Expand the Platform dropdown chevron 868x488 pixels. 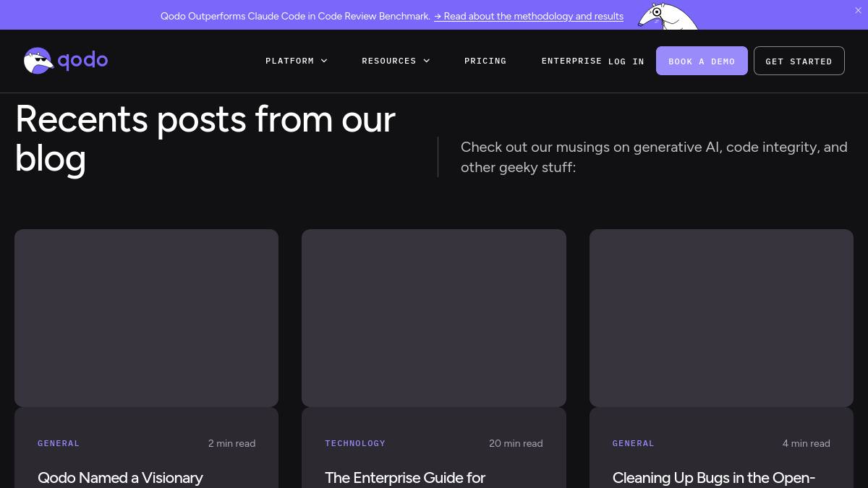click(x=324, y=61)
